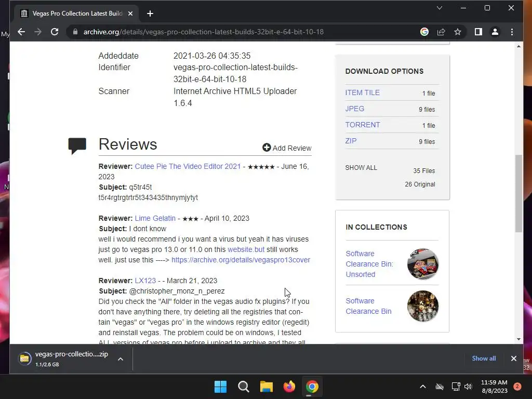Follow the website.but link
Screen dimensions: 532x399
click(246, 249)
